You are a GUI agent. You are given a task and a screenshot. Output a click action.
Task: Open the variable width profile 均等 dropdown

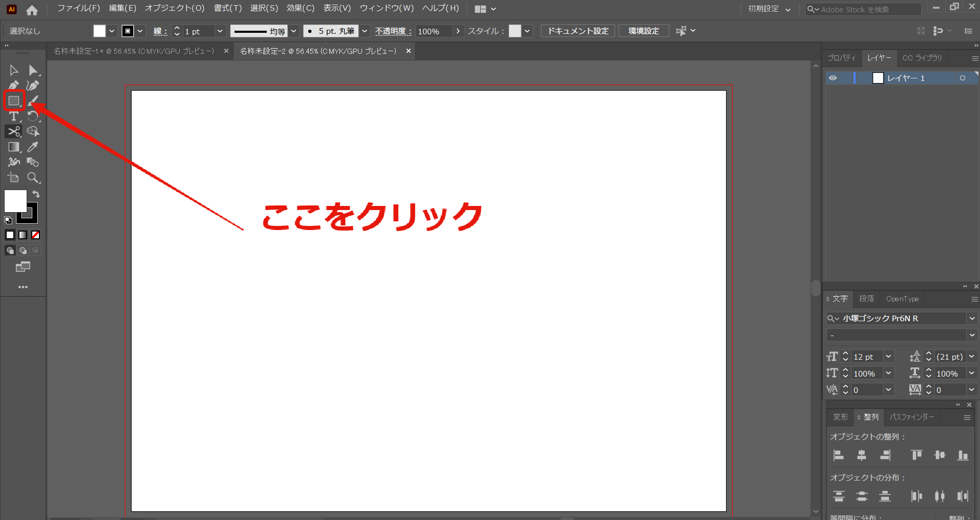pyautogui.click(x=294, y=31)
